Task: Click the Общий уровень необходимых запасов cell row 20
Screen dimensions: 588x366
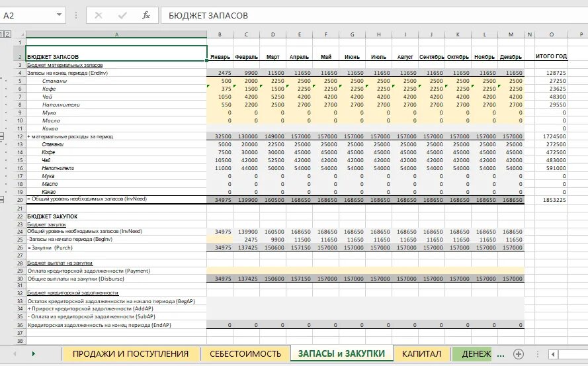Action: (116, 200)
